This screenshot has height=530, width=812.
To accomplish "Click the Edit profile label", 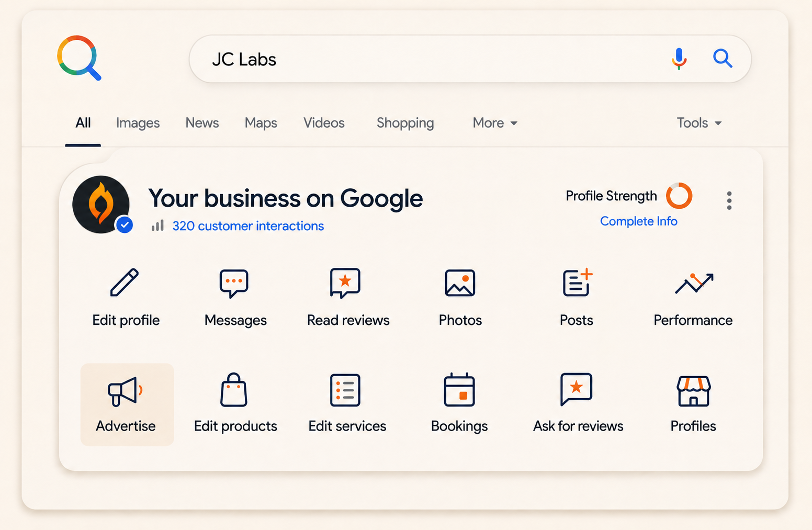I will point(126,320).
